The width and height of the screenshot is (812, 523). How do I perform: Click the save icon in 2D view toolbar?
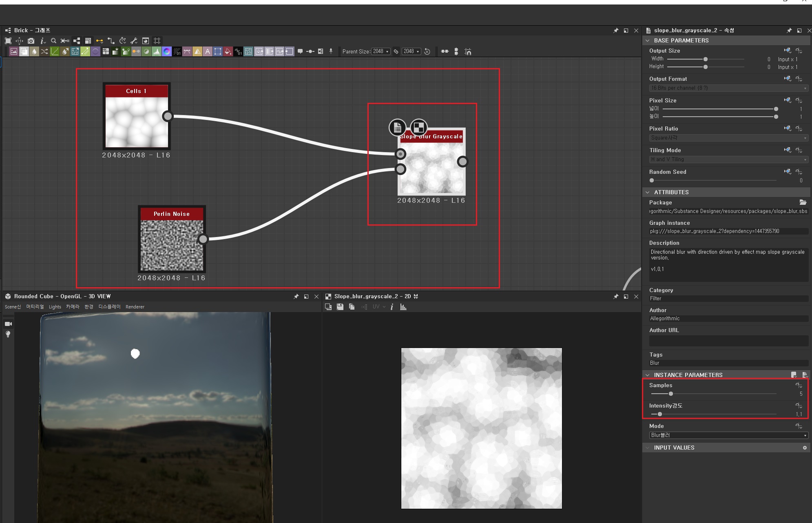pos(340,307)
